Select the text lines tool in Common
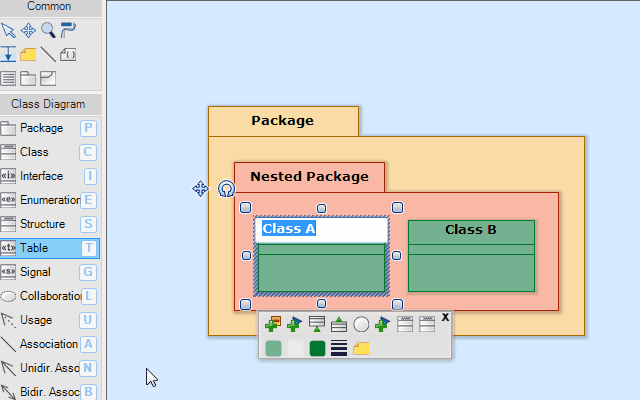This screenshot has height=400, width=640. [8, 78]
